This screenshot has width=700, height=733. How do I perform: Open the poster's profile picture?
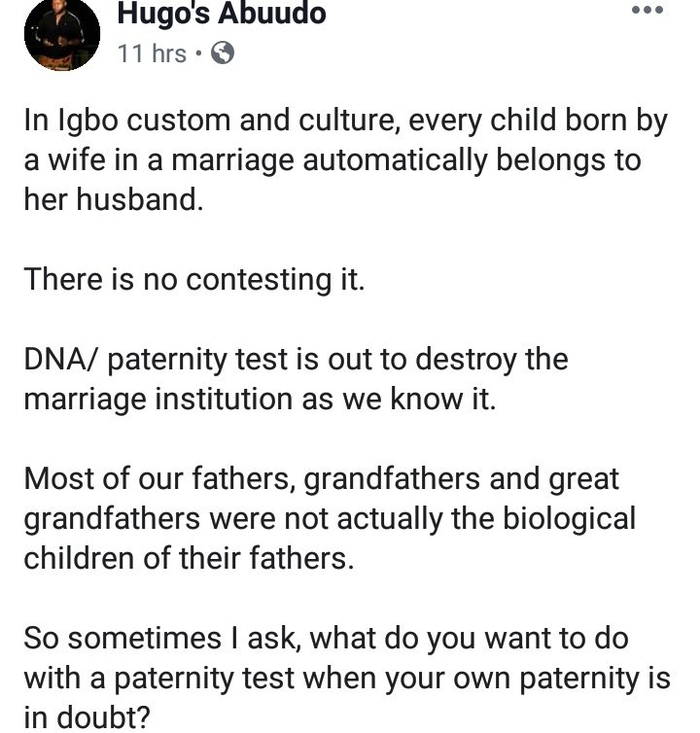61,34
